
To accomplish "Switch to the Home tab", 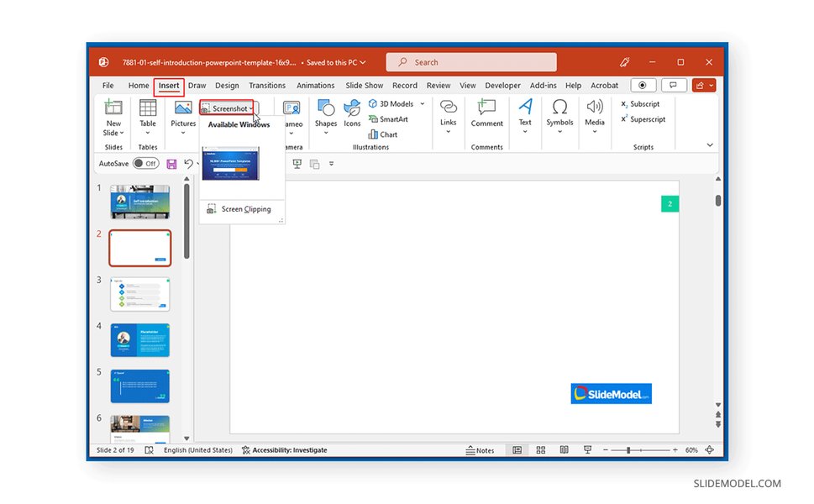I will (x=139, y=85).
